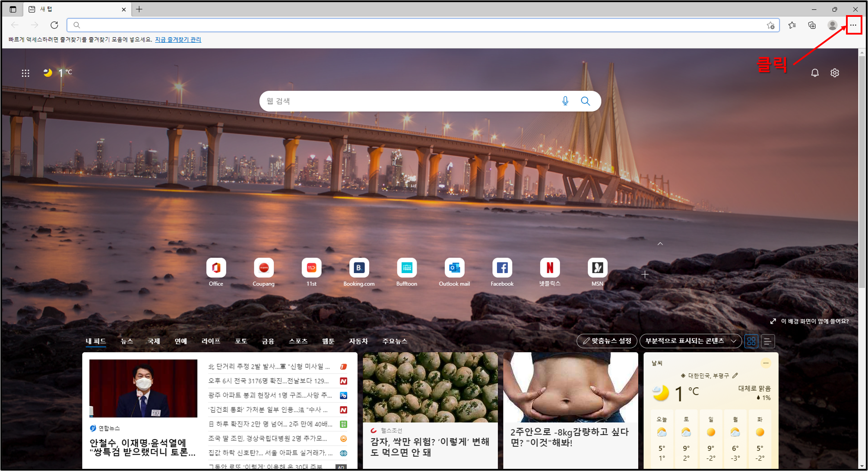The width and height of the screenshot is (868, 471).
Task: Open page settings gear icon
Action: click(x=834, y=73)
